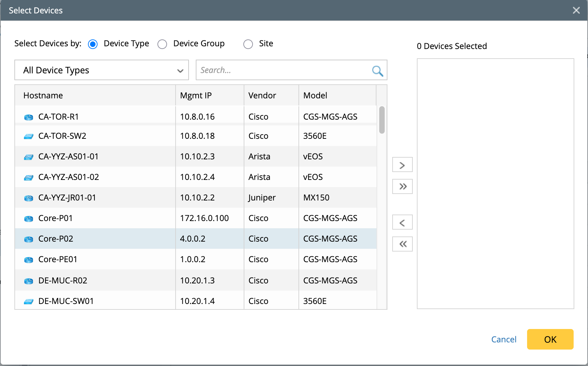Click the router icon beside CA-TOR-R1

tap(29, 117)
